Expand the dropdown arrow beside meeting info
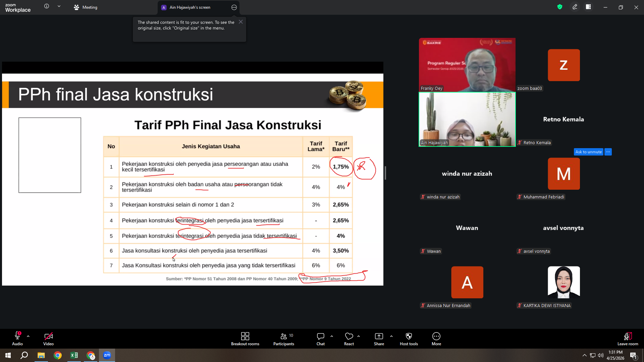The width and height of the screenshot is (644, 362). click(59, 6)
